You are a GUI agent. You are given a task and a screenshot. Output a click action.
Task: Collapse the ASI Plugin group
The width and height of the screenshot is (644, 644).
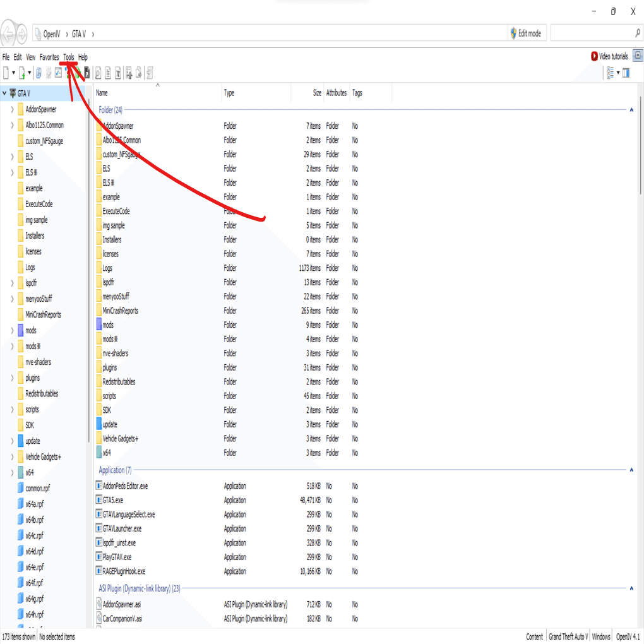click(631, 588)
